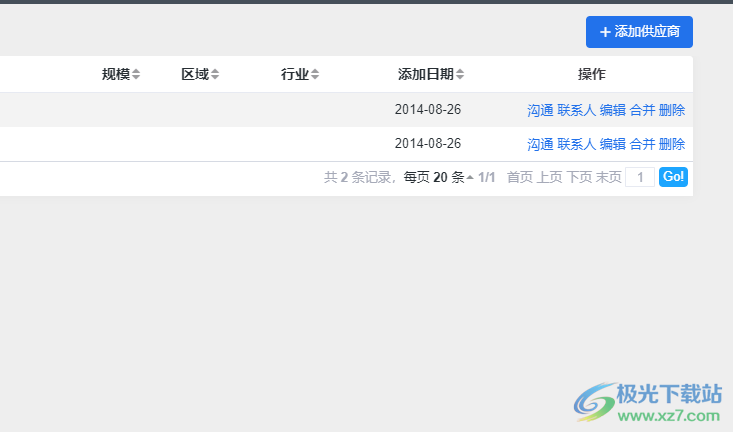Go to 下页 in pagination
Image resolution: width=733 pixels, height=432 pixels.
click(x=579, y=177)
